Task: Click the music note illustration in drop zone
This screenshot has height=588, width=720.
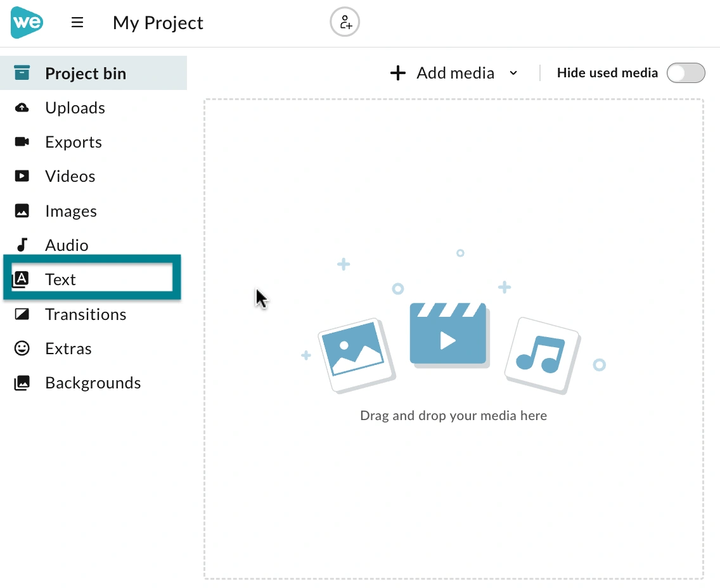Action: 543,355
